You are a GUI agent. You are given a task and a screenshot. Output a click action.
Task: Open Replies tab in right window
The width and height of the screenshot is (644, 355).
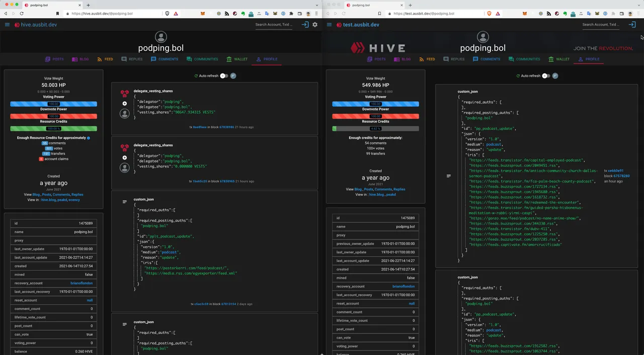click(454, 59)
